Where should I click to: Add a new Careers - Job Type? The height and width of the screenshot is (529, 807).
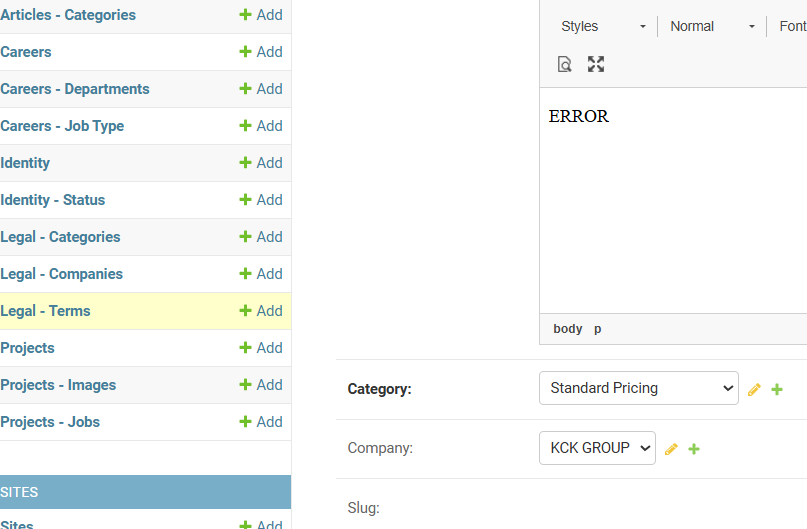pos(261,126)
